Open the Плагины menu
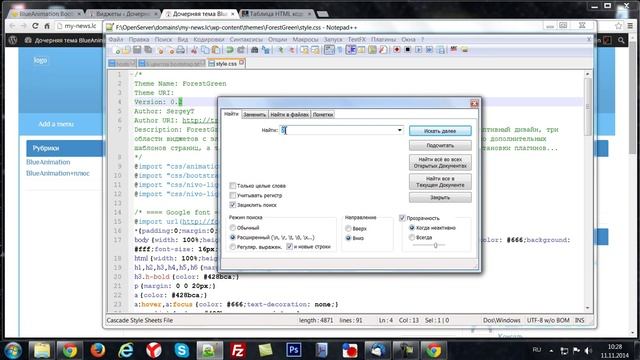This screenshot has width=640, height=360. [x=383, y=39]
